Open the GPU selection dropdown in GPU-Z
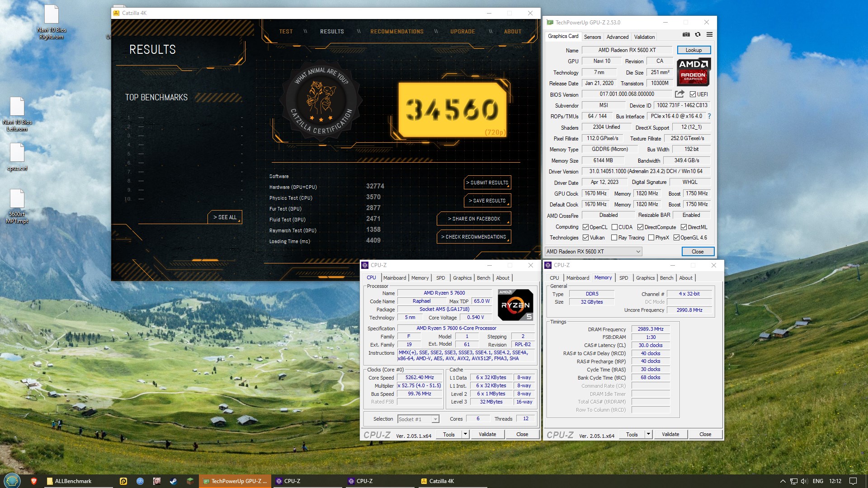Screen dimensions: 868x488 pos(594,251)
